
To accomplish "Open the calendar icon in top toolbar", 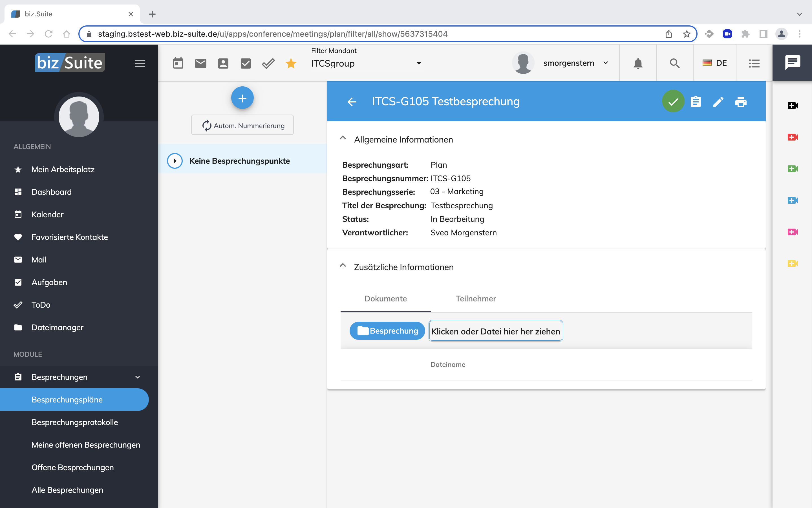I will point(178,63).
